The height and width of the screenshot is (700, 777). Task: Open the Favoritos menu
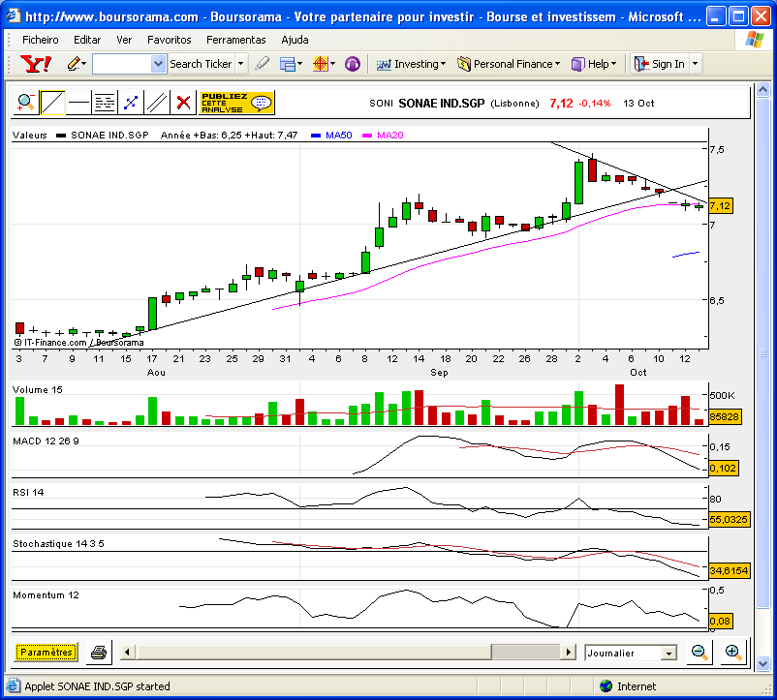pyautogui.click(x=169, y=40)
